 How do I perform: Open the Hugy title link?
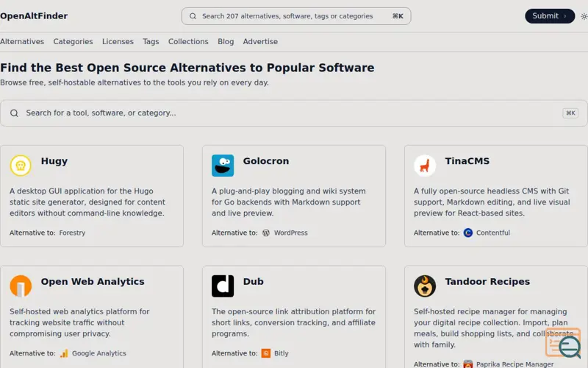coord(54,161)
